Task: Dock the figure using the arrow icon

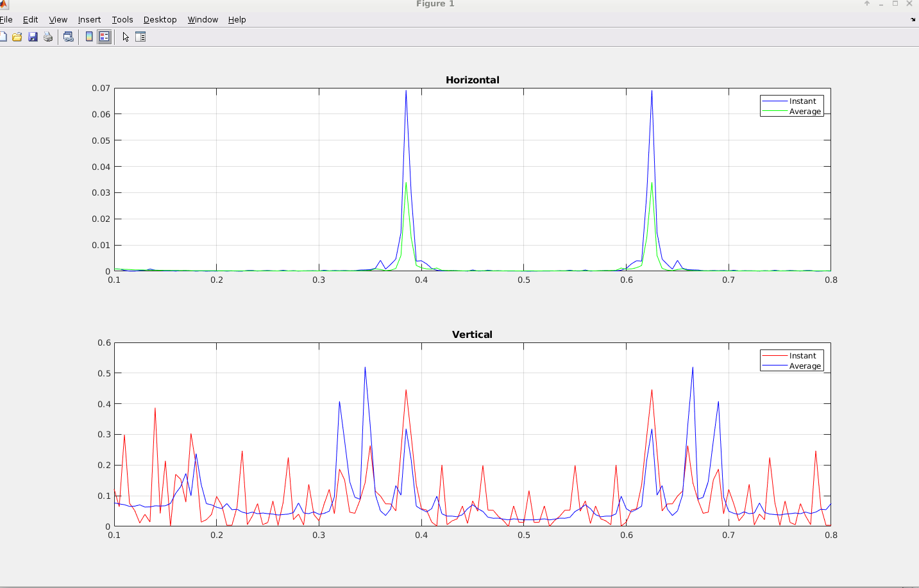Action: coord(913,19)
